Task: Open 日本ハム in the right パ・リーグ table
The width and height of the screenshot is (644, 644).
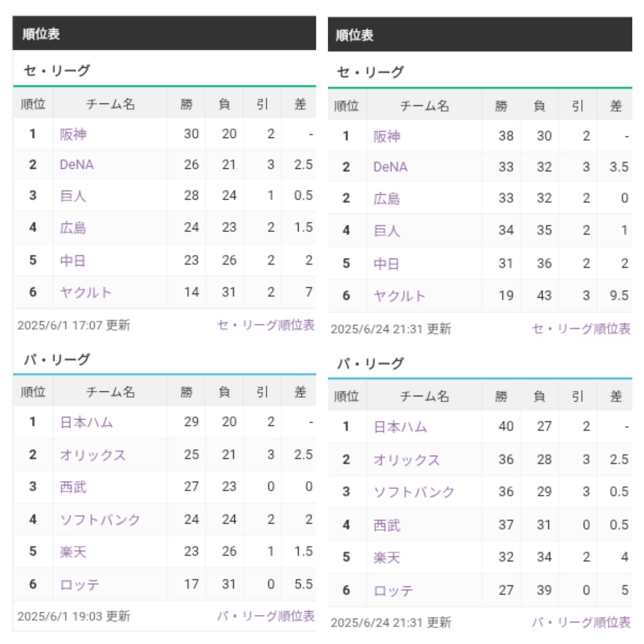Action: click(400, 427)
